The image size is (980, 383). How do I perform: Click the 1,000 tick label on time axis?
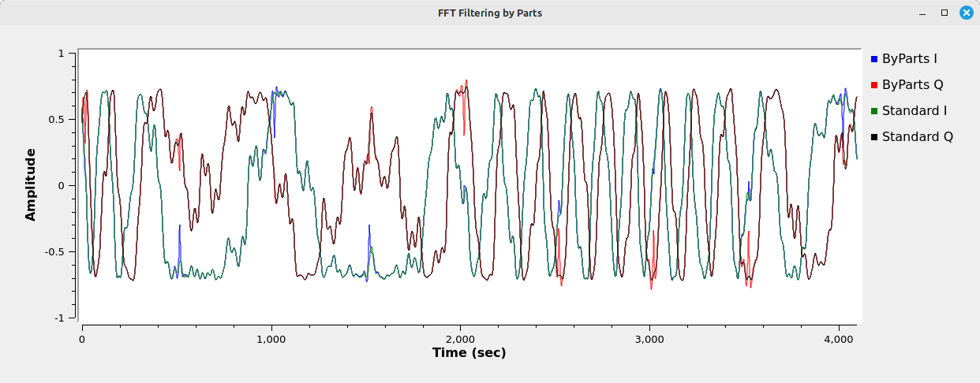click(x=271, y=338)
